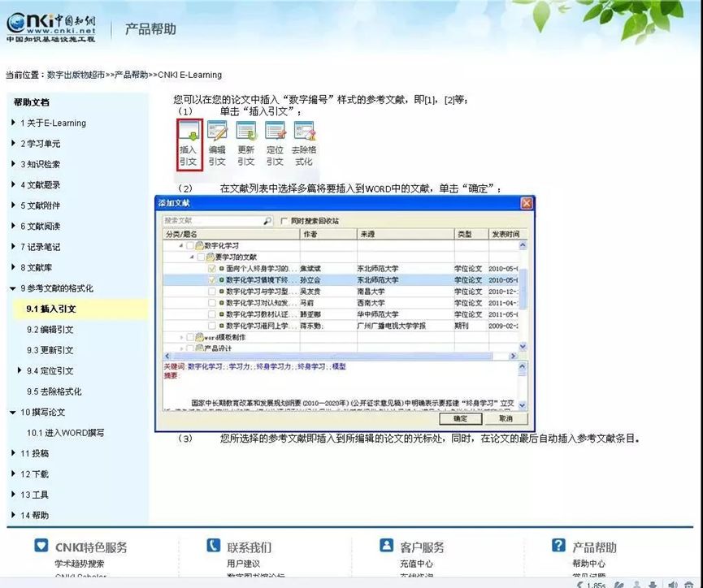Check the 要学习的文献 folder checkbox
The image size is (703, 588).
click(201, 257)
